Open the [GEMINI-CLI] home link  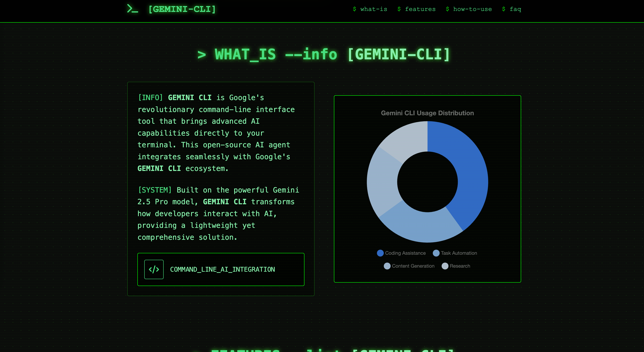[x=182, y=9]
